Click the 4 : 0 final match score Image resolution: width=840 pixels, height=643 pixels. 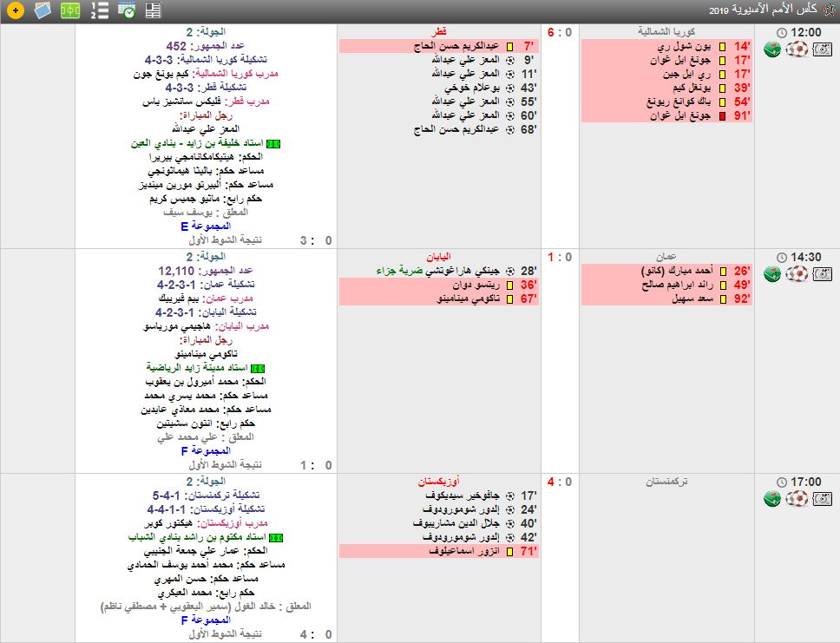click(560, 482)
